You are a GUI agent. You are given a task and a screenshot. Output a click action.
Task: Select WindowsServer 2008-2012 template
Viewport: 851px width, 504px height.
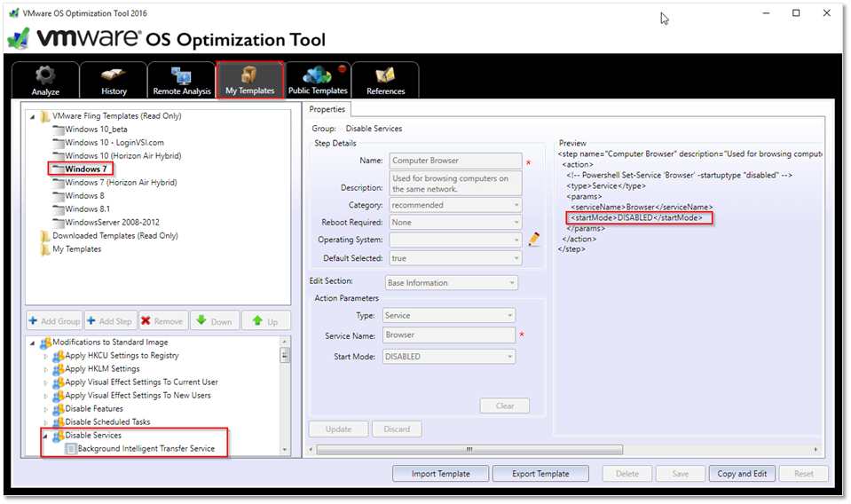[x=113, y=223]
